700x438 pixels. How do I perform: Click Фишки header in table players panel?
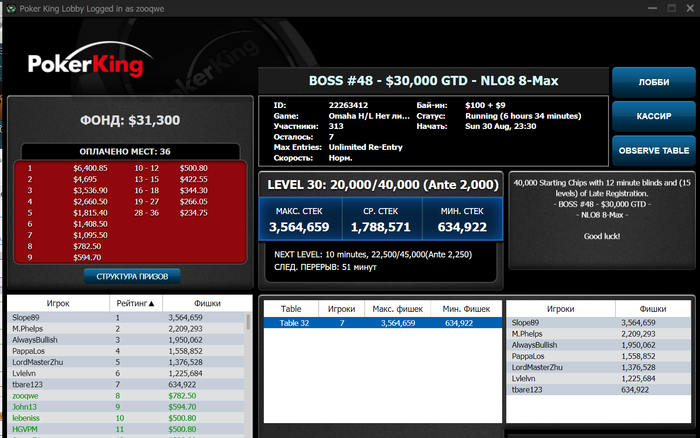(x=653, y=309)
